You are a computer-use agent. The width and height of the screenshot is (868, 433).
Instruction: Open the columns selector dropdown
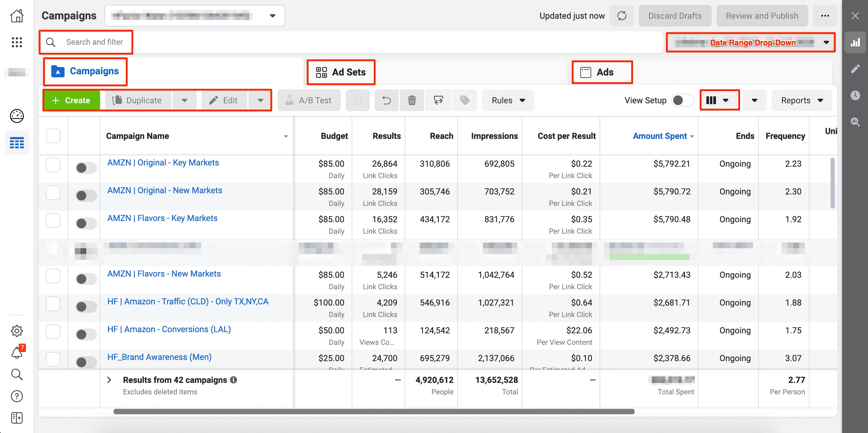[x=719, y=100]
